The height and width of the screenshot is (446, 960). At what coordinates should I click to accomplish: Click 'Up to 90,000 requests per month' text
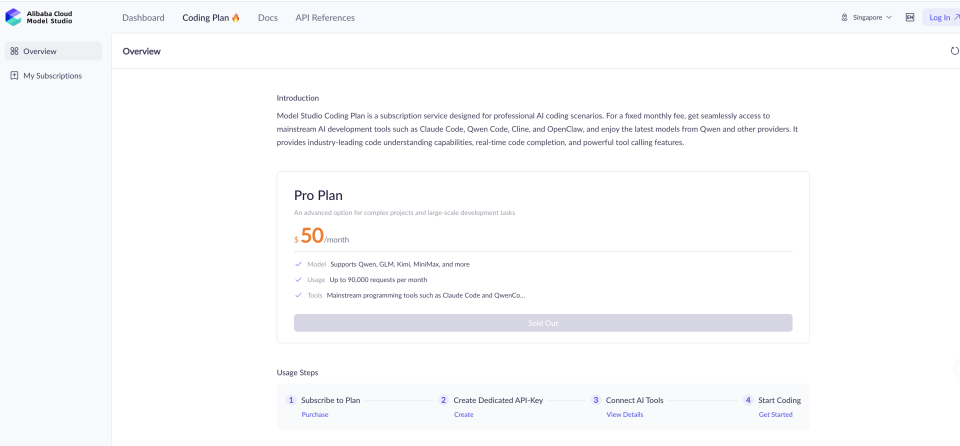coord(378,280)
